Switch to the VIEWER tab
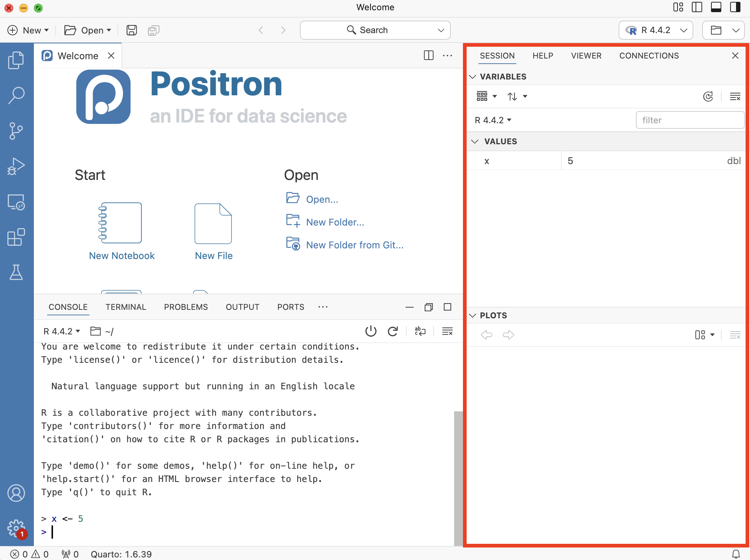Image resolution: width=750 pixels, height=560 pixels. tap(586, 56)
